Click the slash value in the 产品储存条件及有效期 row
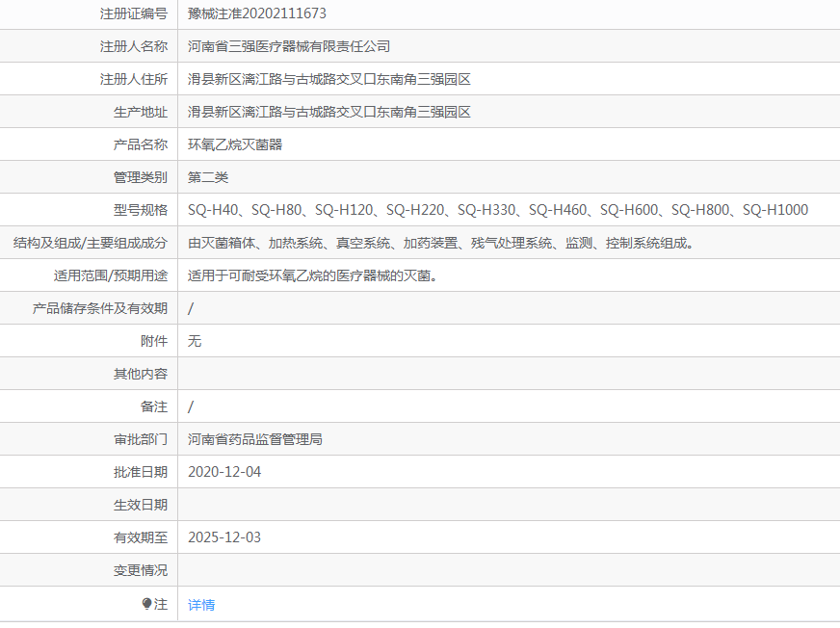 tap(191, 308)
